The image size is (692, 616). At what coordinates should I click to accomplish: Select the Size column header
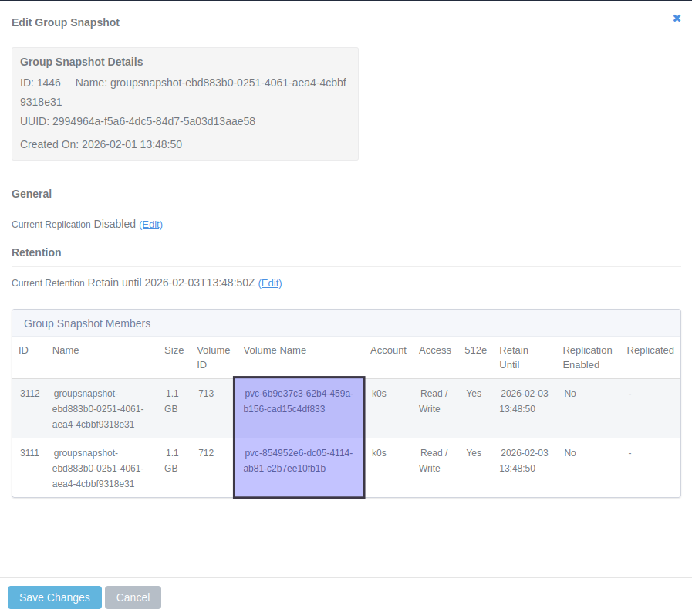pos(174,350)
